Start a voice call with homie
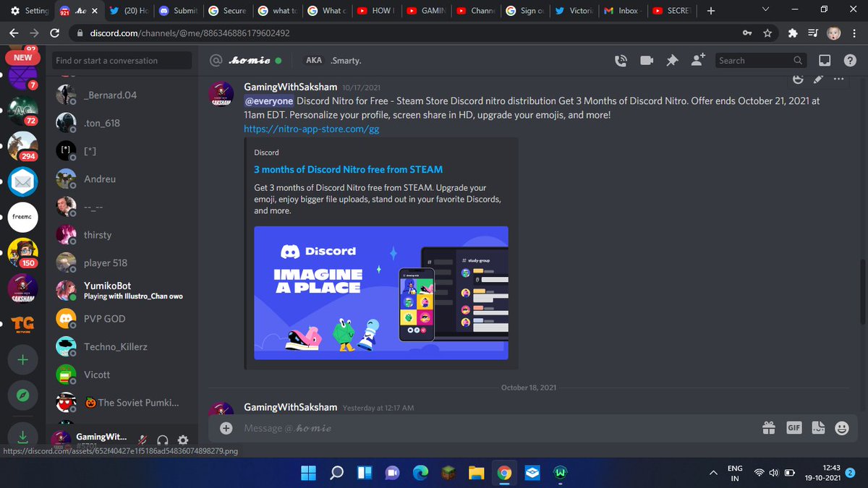Viewport: 868px width, 488px height. [x=621, y=61]
